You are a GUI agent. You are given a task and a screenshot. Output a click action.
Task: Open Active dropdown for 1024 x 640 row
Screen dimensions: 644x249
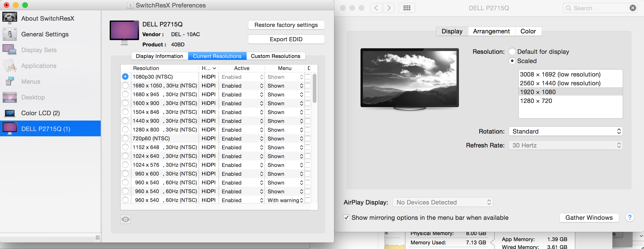[242, 156]
